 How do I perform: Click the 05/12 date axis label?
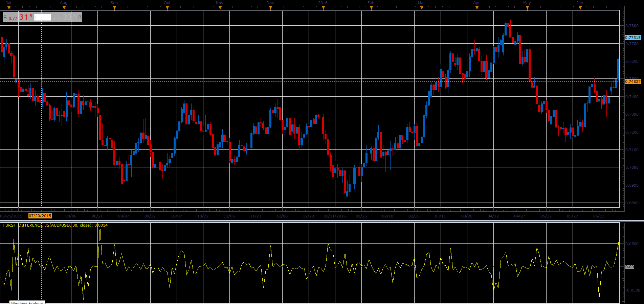pyautogui.click(x=546, y=216)
